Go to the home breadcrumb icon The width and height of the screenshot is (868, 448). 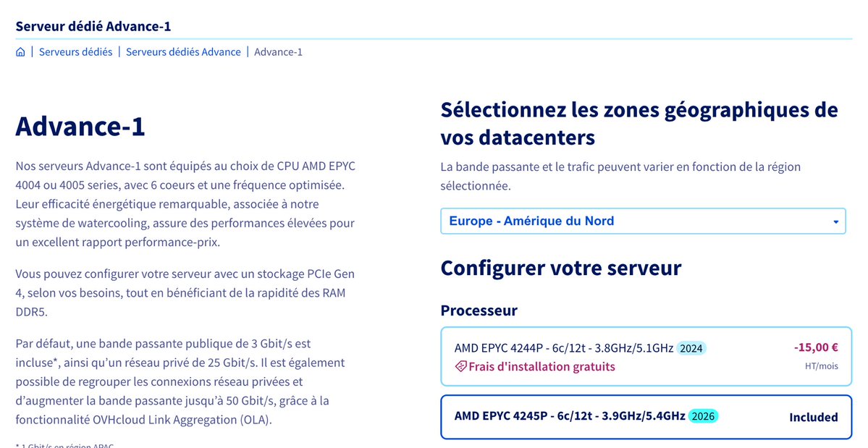click(20, 52)
